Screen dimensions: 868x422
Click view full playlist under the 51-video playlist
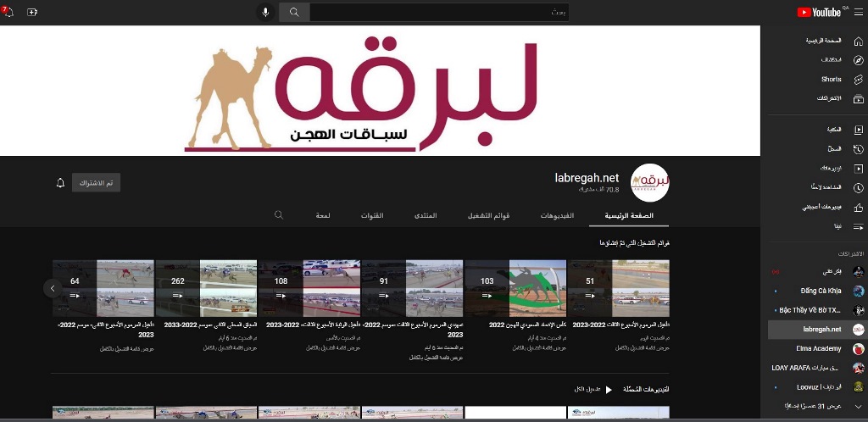coord(643,348)
